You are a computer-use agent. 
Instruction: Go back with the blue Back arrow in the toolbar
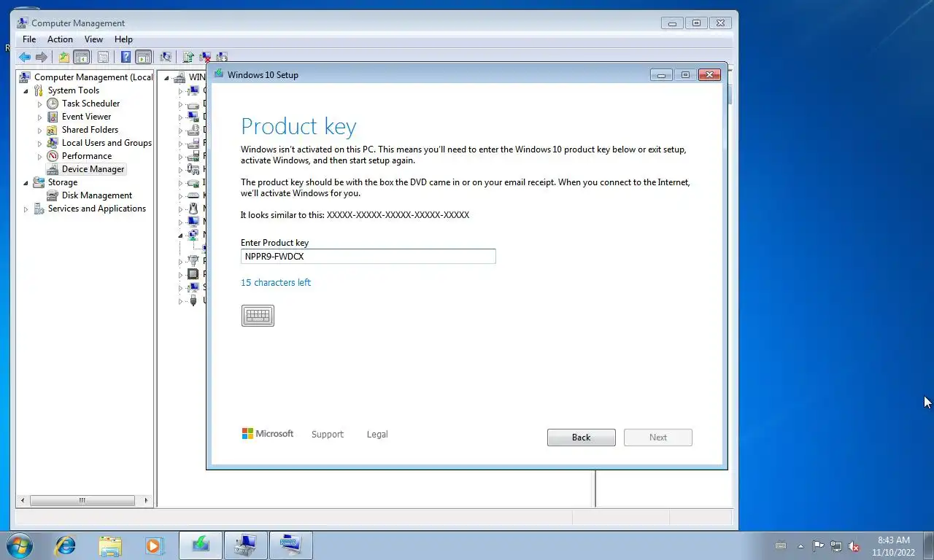click(x=25, y=57)
